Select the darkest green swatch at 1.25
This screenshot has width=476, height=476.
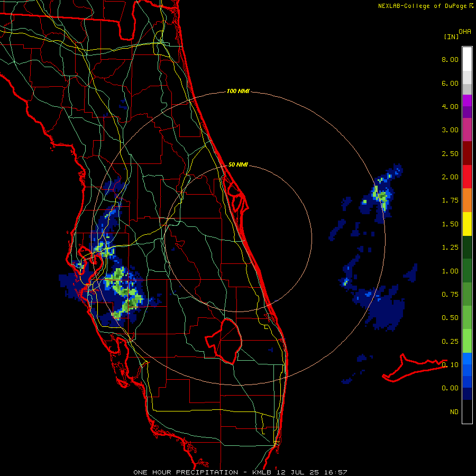click(x=467, y=247)
